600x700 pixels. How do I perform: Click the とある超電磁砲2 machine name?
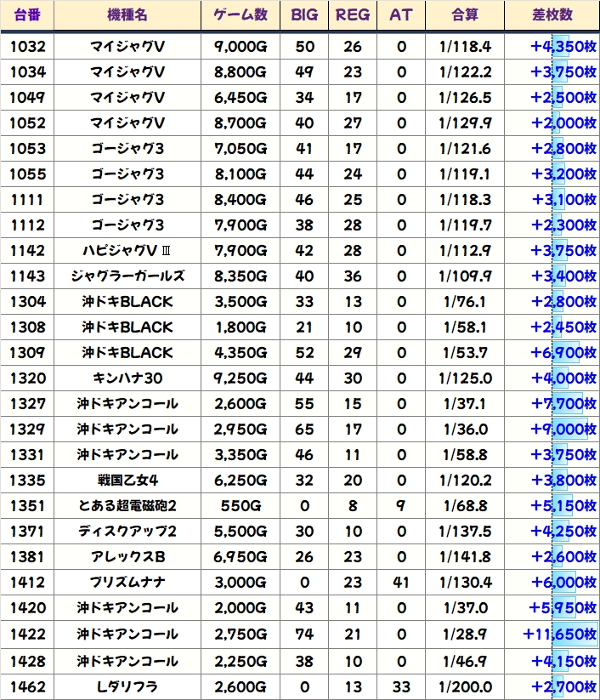[127, 506]
